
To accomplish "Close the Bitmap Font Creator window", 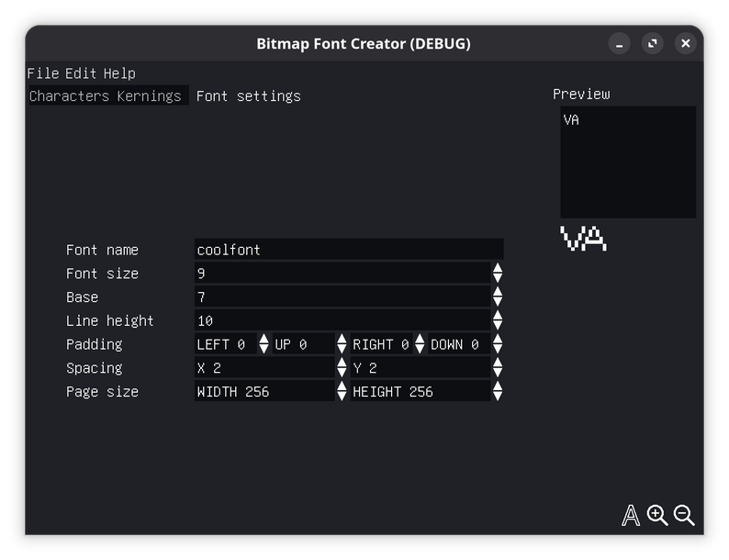I will [x=685, y=44].
